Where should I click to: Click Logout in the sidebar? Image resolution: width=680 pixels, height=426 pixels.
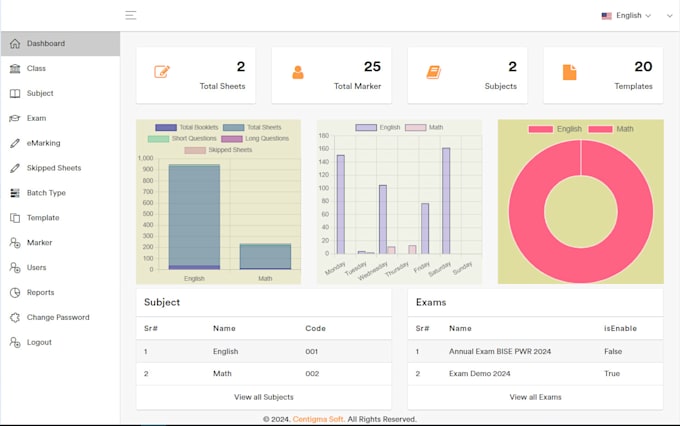click(x=60, y=342)
